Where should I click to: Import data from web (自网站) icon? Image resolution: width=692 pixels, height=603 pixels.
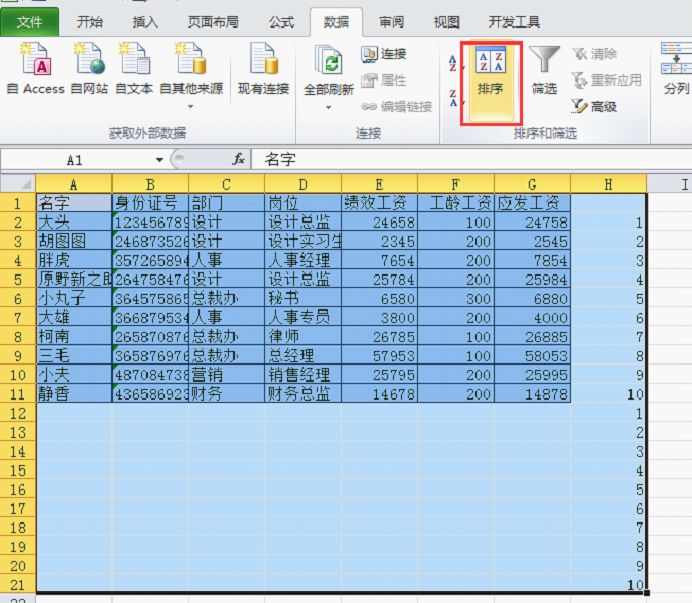pos(89,68)
